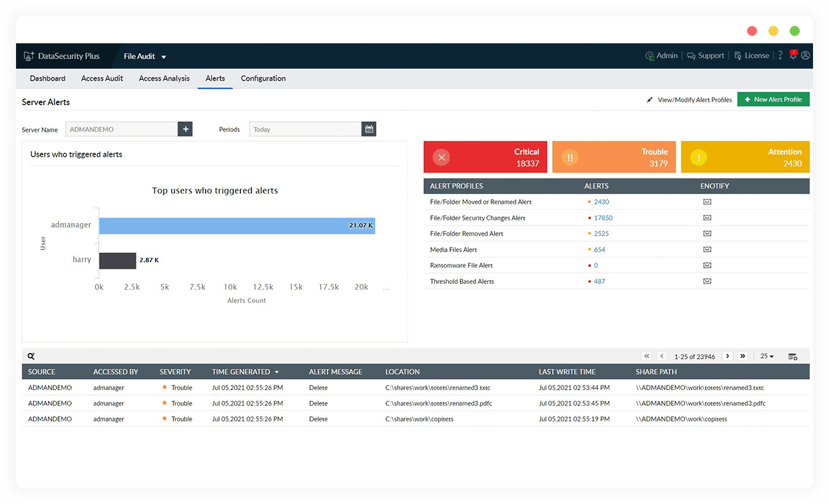Screen dimensions: 829x504
Task: Click the plus icon next to Server Name
Action: pos(185,129)
